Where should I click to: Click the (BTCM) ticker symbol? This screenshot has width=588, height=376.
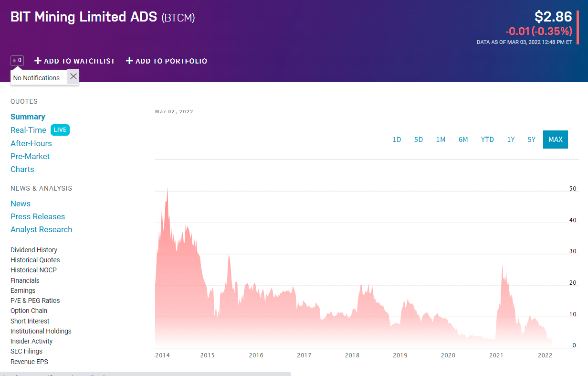click(x=178, y=18)
